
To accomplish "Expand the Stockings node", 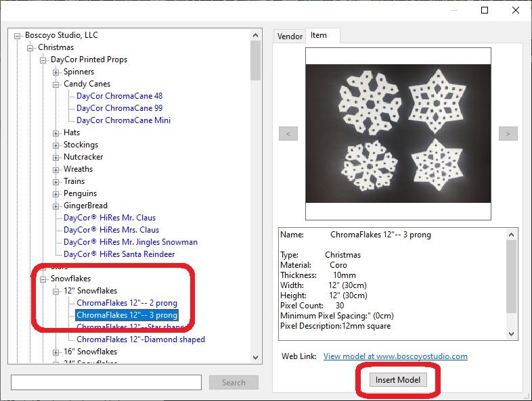I will tap(56, 145).
